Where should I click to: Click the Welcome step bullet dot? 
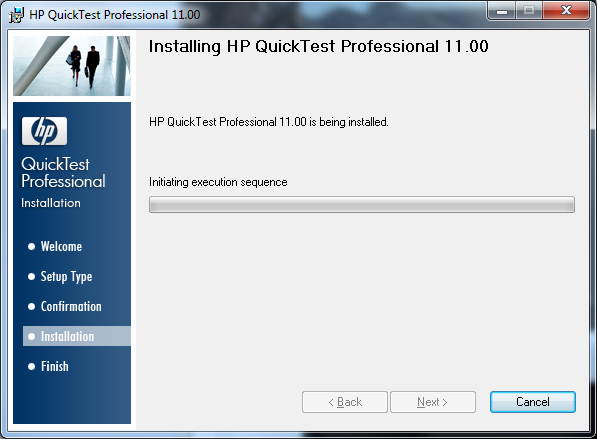pyautogui.click(x=31, y=246)
